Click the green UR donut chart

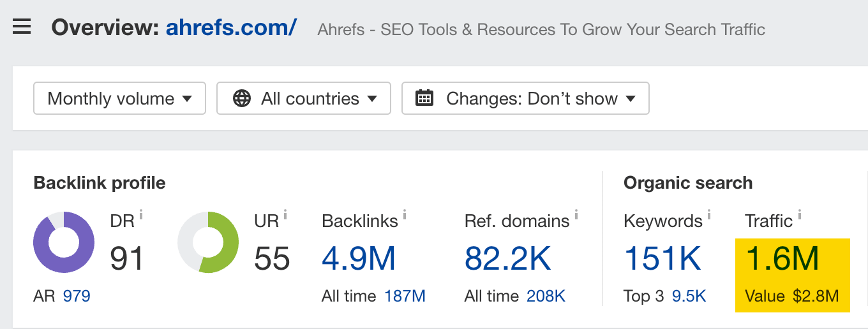tap(208, 242)
